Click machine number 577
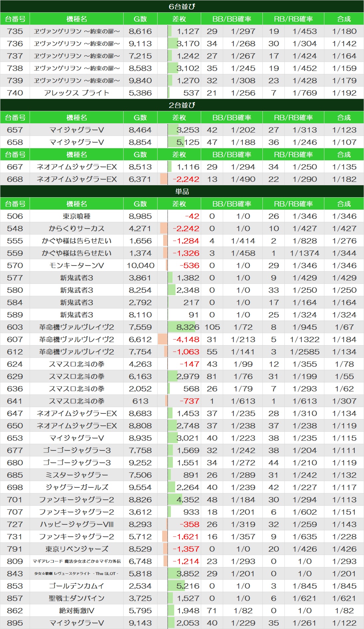This screenshot has width=364, height=629. 15,278
